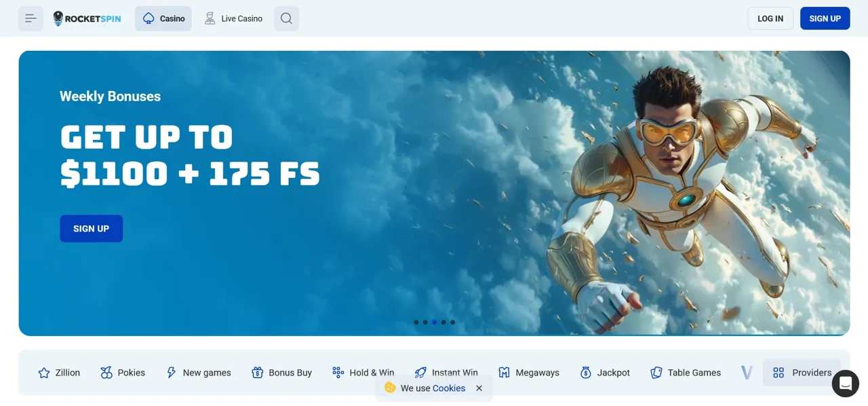868x406 pixels.
Task: Open the Megaways category
Action: point(529,373)
